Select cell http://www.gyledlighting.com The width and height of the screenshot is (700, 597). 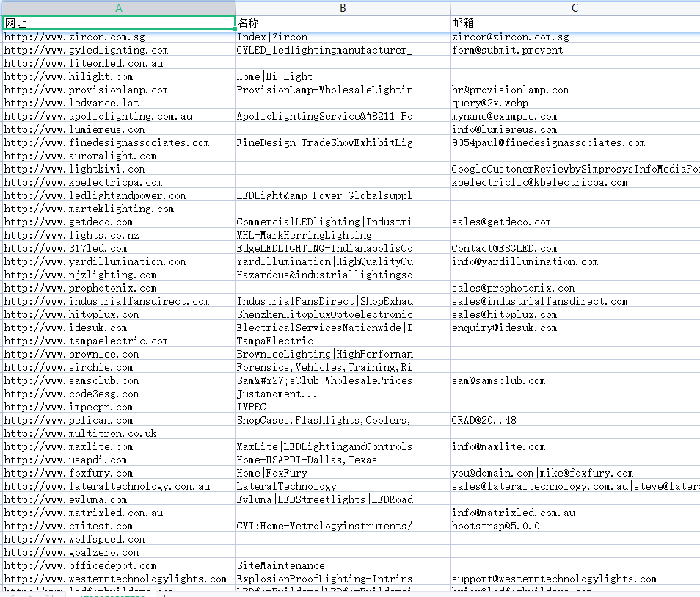119,50
